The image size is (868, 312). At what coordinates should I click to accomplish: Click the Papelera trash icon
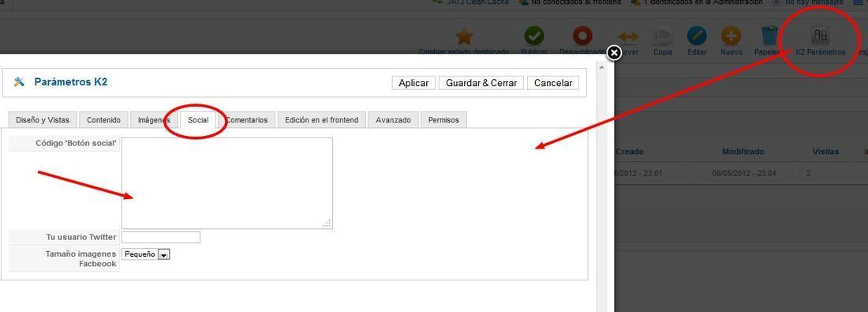coord(769,36)
